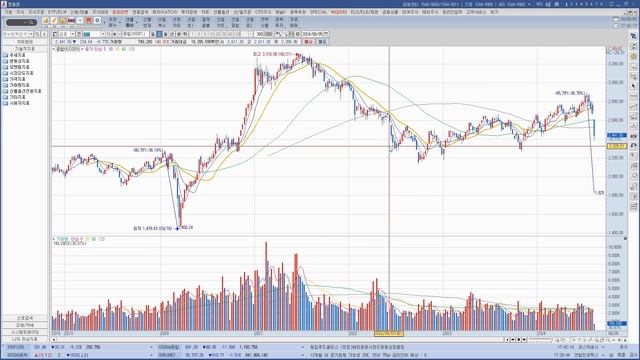Expand the 시장강도지표 folder
The height and width of the screenshot is (360, 640).
[18, 73]
